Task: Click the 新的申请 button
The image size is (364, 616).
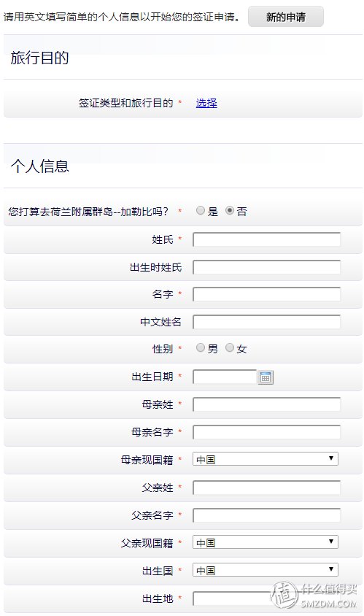Action: (x=286, y=17)
